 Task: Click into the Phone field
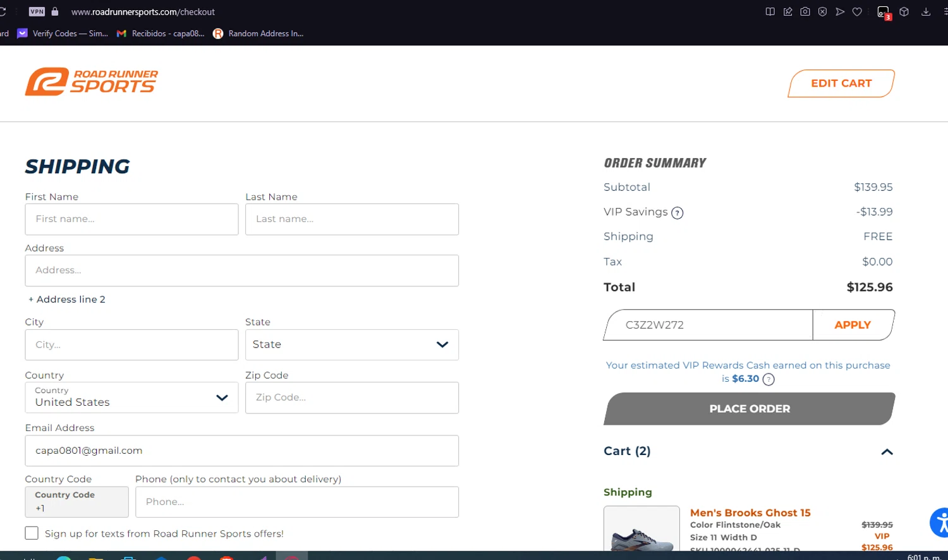point(297,502)
